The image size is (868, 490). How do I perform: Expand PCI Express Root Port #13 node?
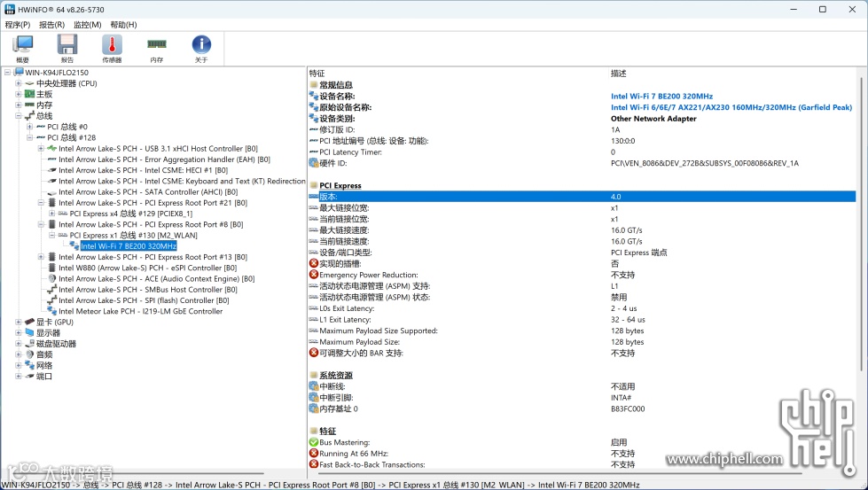41,257
